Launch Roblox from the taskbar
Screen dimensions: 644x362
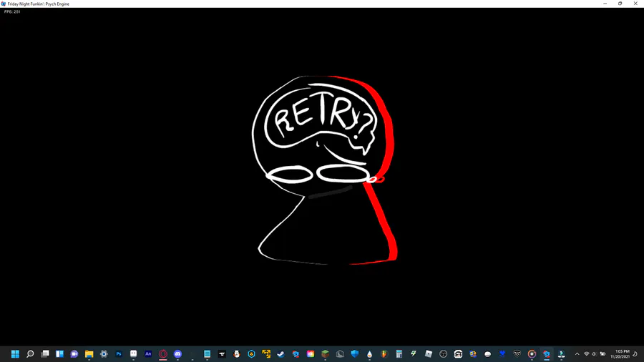429,354
